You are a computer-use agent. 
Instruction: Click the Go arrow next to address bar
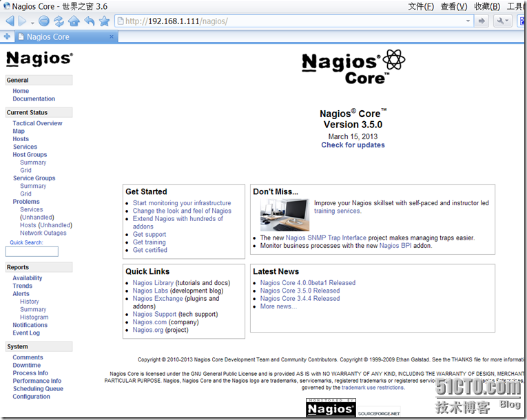(x=482, y=21)
